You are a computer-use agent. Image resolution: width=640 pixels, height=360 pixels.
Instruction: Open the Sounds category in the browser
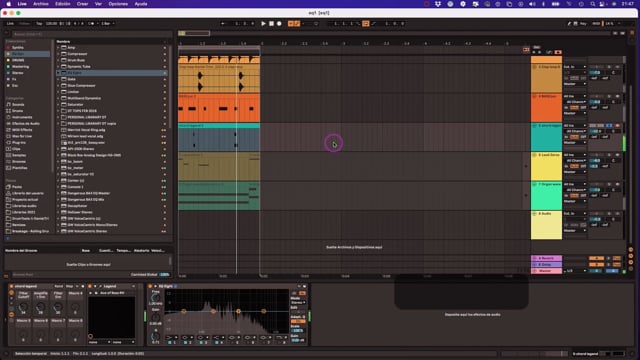click(18, 104)
